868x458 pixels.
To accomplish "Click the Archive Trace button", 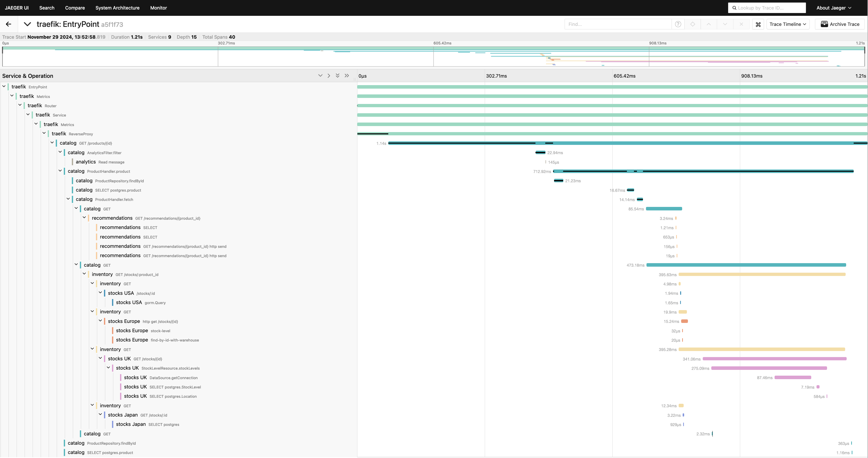I will [x=840, y=24].
